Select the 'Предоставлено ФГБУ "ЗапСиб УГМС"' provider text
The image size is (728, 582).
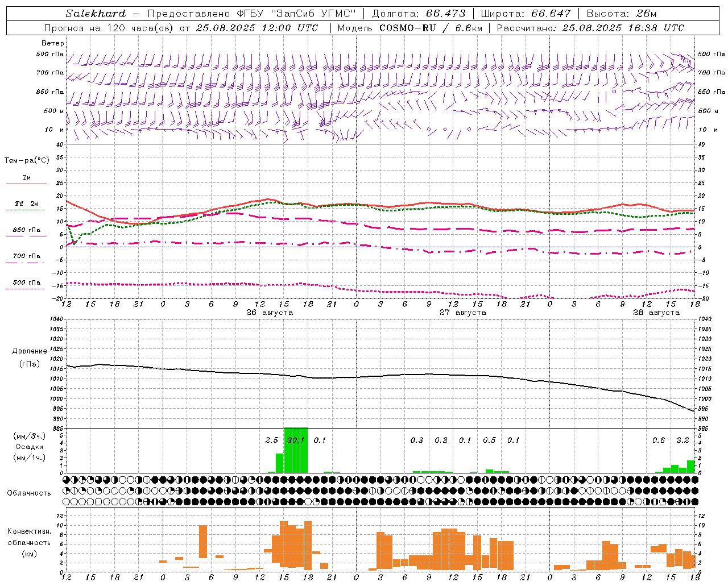pyautogui.click(x=251, y=14)
